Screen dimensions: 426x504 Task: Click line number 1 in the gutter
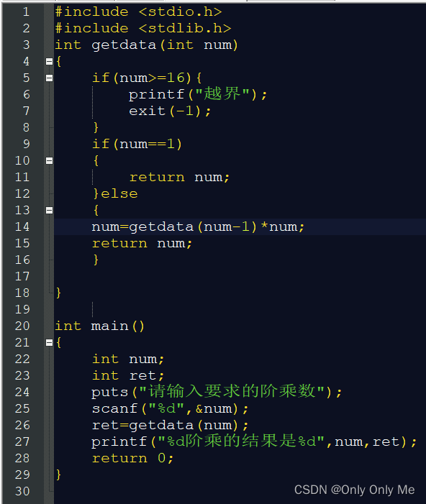[x=27, y=12]
